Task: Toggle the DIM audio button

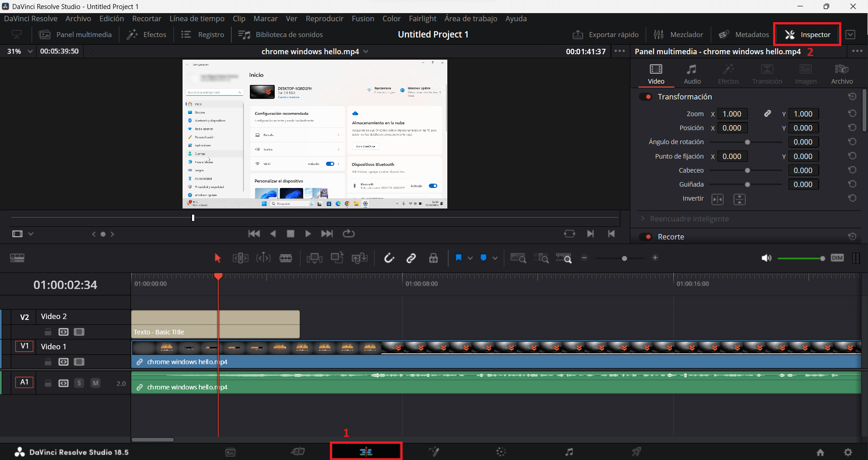Action: 837,258
